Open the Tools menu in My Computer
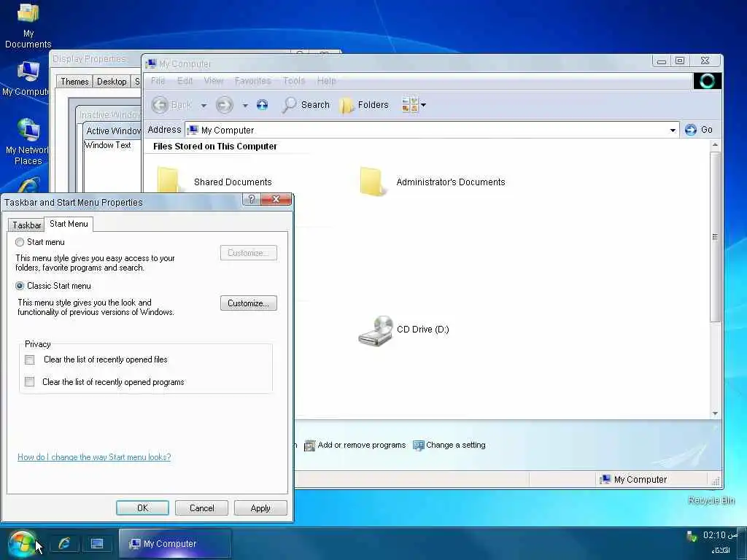Viewport: 747px width, 560px height. pyautogui.click(x=293, y=81)
